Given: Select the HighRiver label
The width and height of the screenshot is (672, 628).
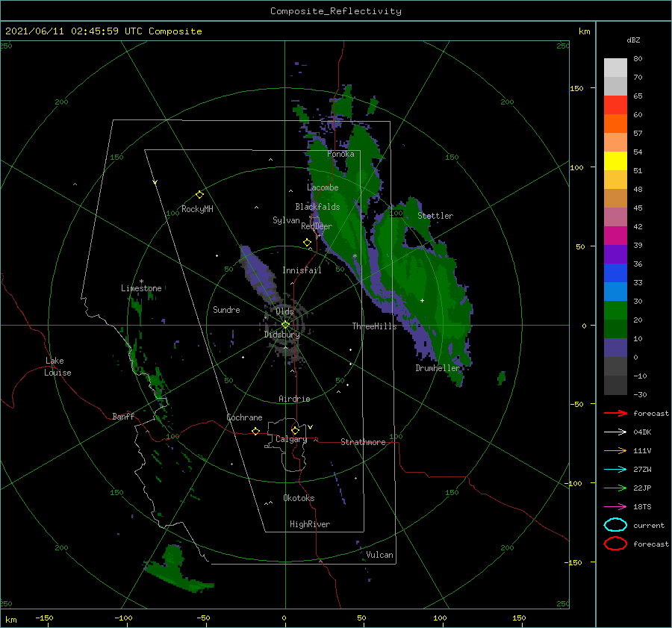Looking at the screenshot, I should [x=310, y=524].
